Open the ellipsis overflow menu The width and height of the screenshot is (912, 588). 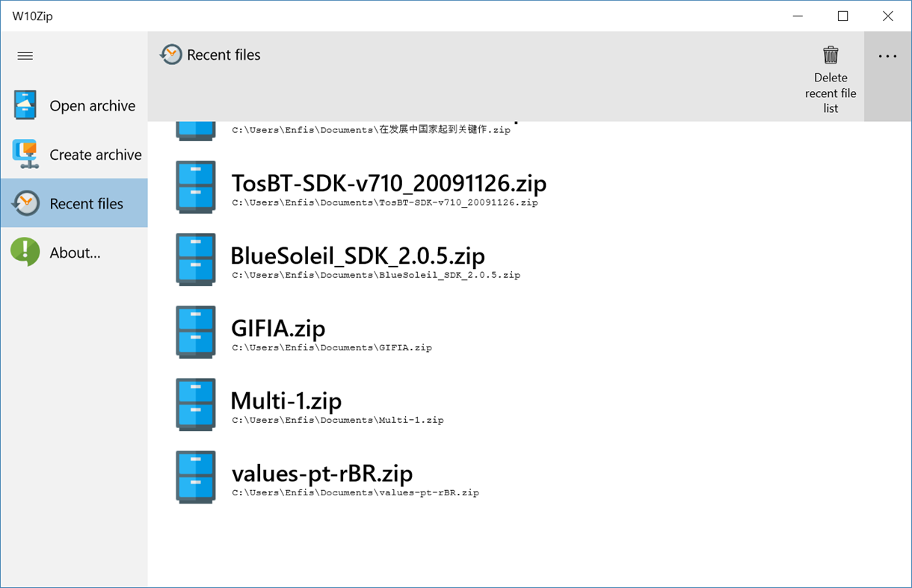click(887, 55)
